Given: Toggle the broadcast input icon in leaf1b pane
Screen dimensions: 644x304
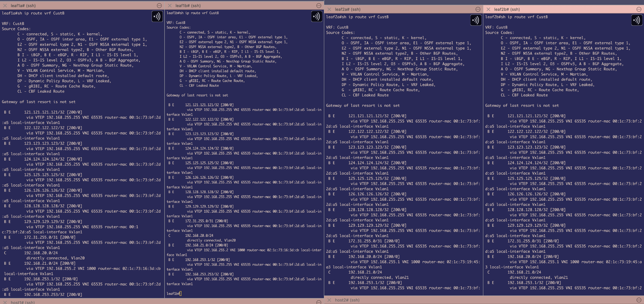Looking at the screenshot, I should coord(316,16).
